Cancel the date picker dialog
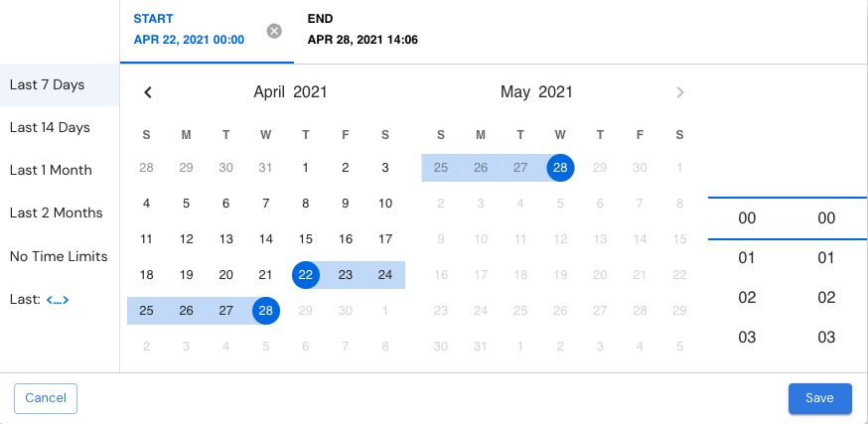The width and height of the screenshot is (868, 424). point(46,398)
